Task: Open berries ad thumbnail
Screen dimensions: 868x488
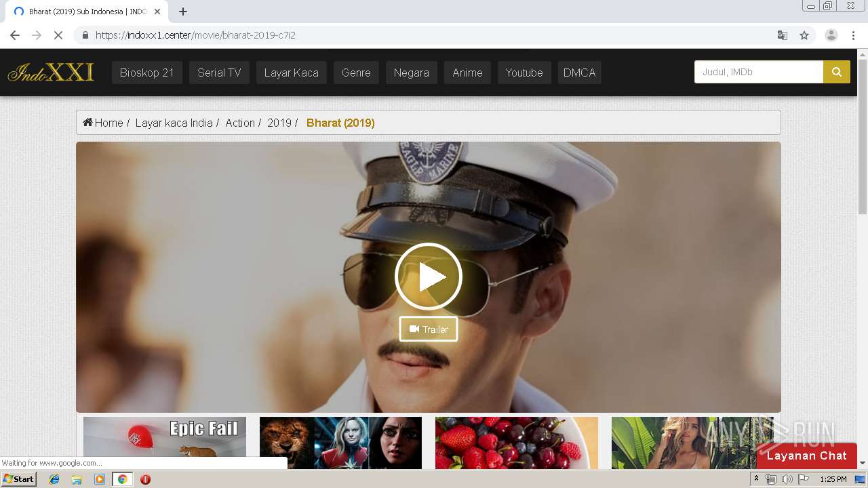Action: [x=517, y=443]
